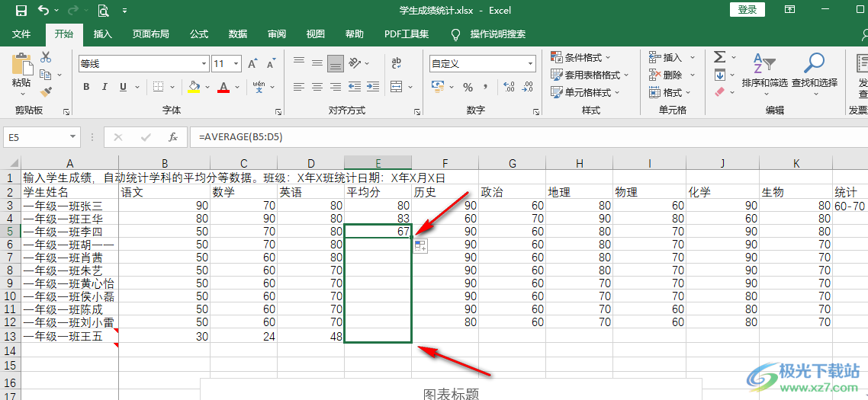
Task: Switch to the PDF工具集 tab
Action: [x=407, y=34]
